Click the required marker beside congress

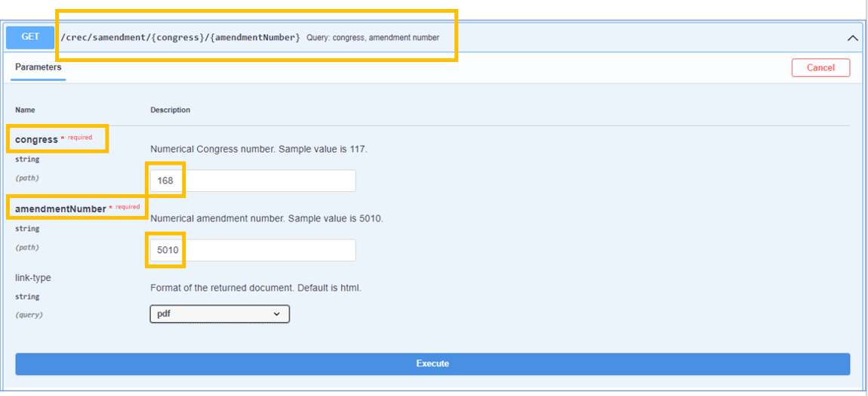coord(80,138)
